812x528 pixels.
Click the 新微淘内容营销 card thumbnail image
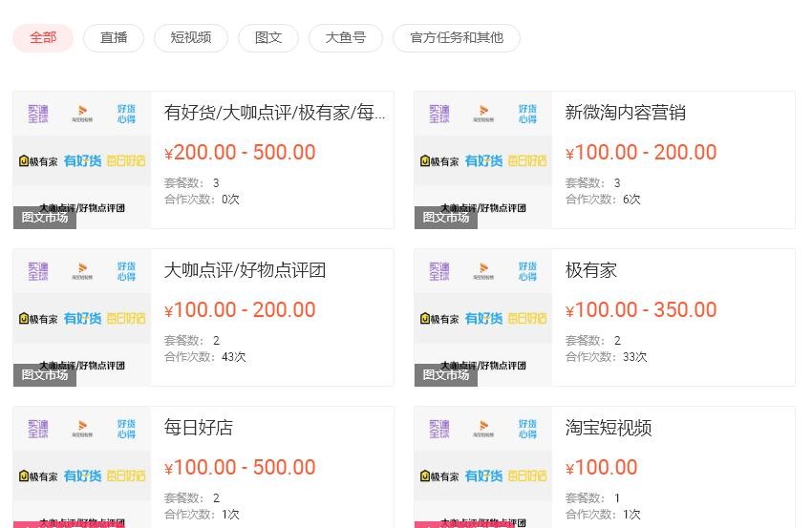[483, 160]
